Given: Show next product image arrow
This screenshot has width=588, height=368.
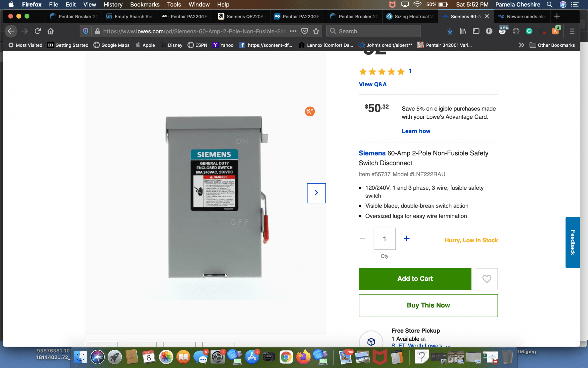Looking at the screenshot, I should [316, 193].
